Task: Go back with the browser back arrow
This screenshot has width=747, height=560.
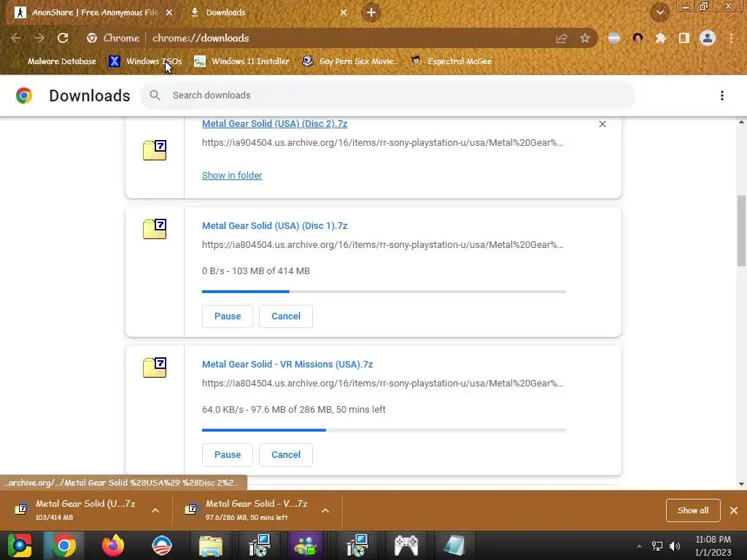Action: [x=16, y=38]
